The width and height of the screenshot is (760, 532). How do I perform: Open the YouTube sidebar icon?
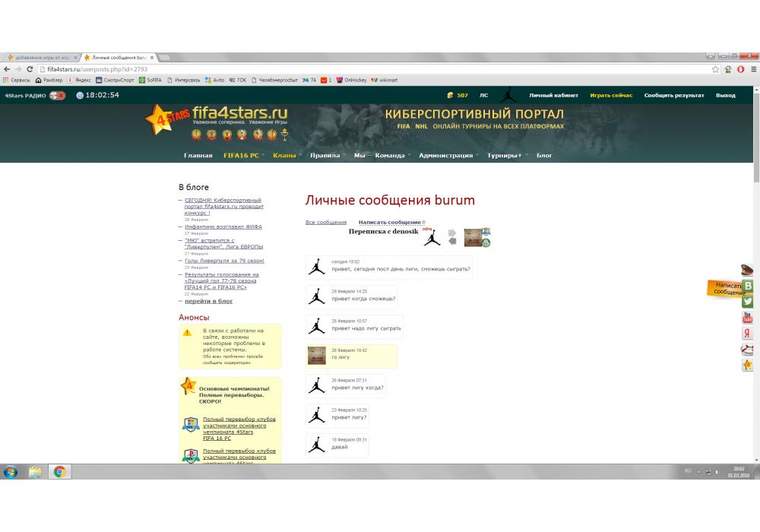tap(747, 318)
